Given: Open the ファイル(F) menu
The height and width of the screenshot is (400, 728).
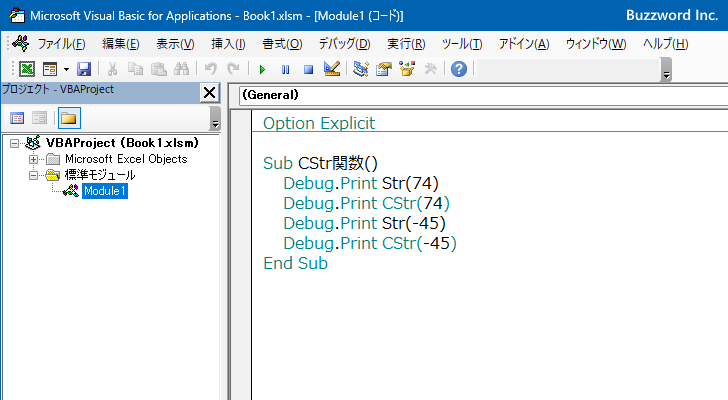Looking at the screenshot, I should click(x=61, y=44).
